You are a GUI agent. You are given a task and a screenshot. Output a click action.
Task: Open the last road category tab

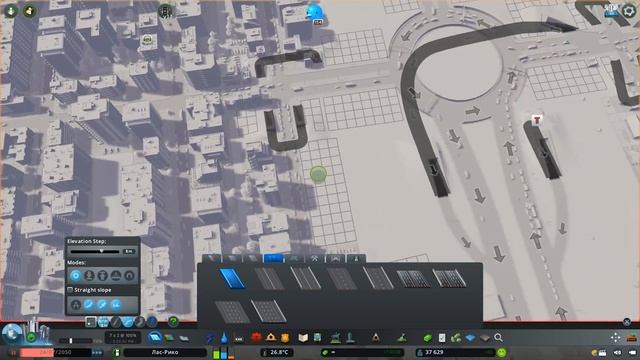pos(356,258)
